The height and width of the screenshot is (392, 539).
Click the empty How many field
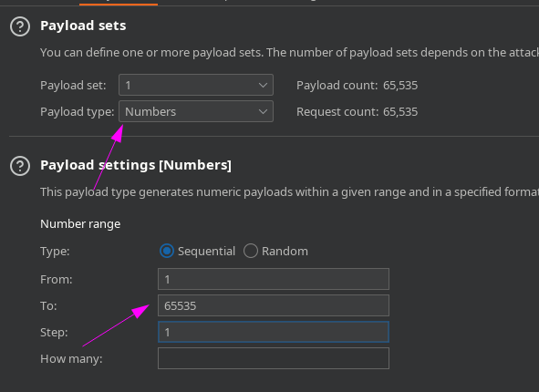(x=274, y=358)
